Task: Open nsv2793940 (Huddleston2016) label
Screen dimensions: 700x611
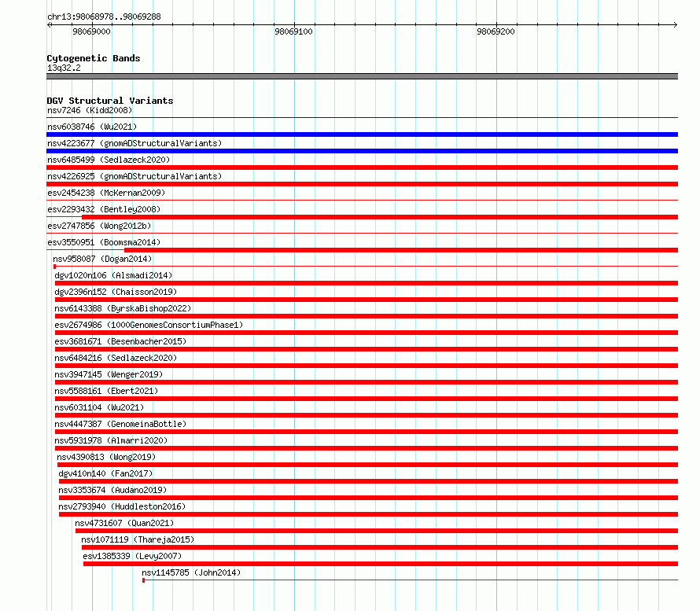Action: click(122, 506)
